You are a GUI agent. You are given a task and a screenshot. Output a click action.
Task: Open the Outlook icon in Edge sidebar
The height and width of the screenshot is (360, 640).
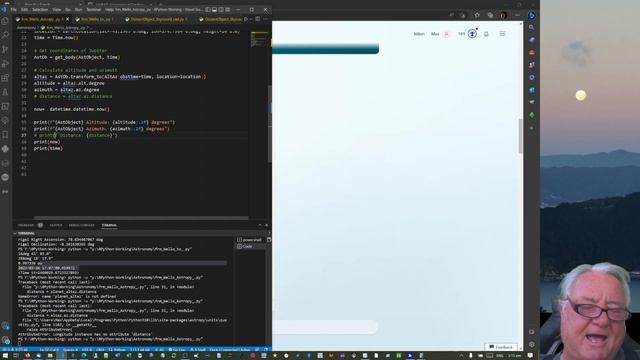531,90
